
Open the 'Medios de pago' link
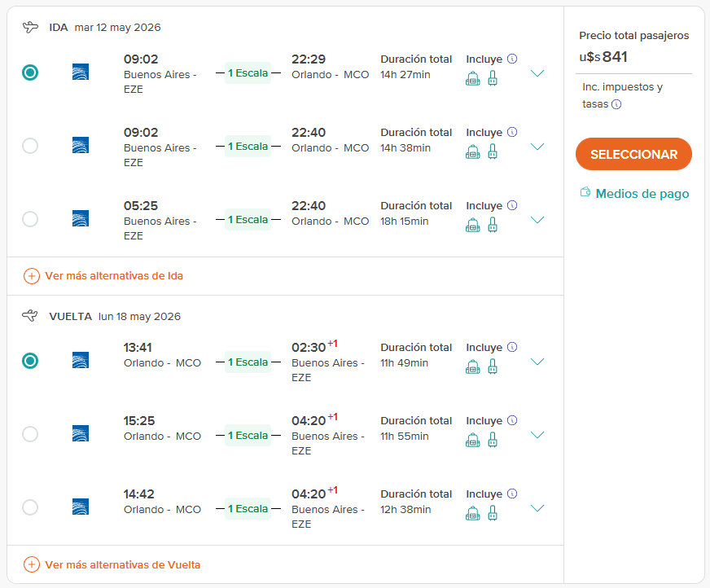642,194
